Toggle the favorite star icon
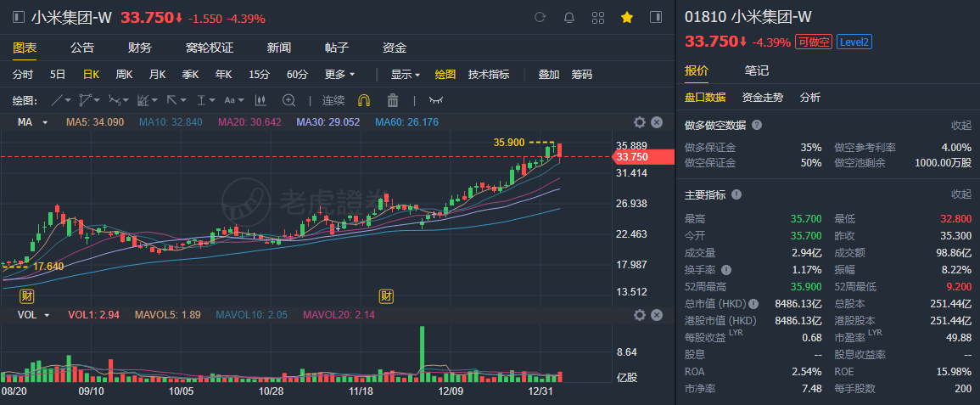 627,18
